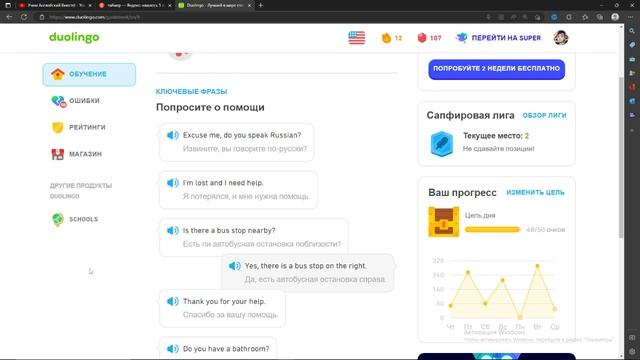Open Магазин in the sidebar
Viewport: 640px width, 360px height.
[89, 154]
